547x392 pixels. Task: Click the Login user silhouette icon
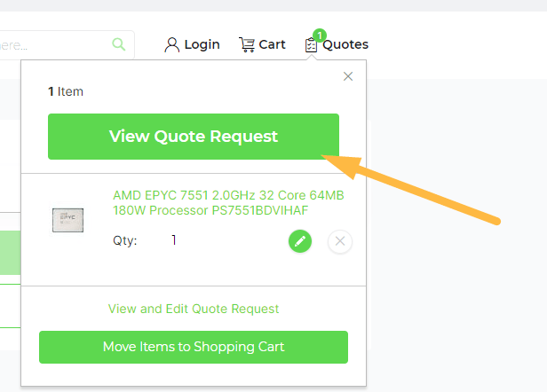click(171, 44)
